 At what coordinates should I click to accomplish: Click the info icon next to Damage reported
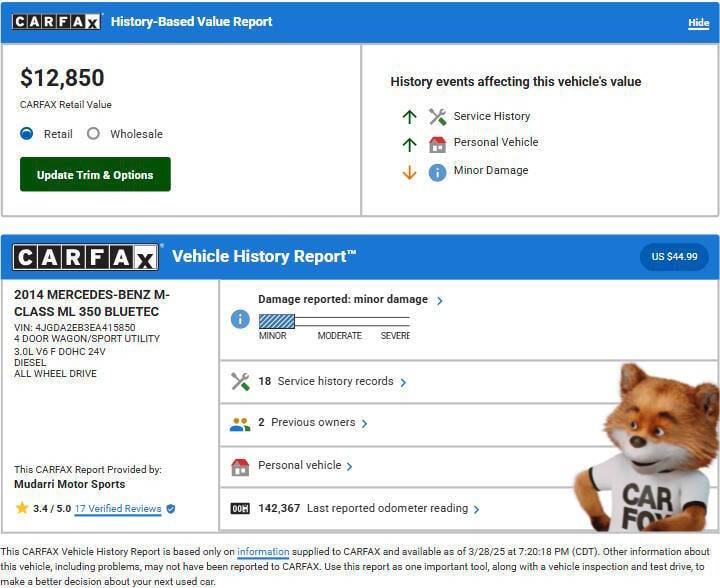click(240, 319)
